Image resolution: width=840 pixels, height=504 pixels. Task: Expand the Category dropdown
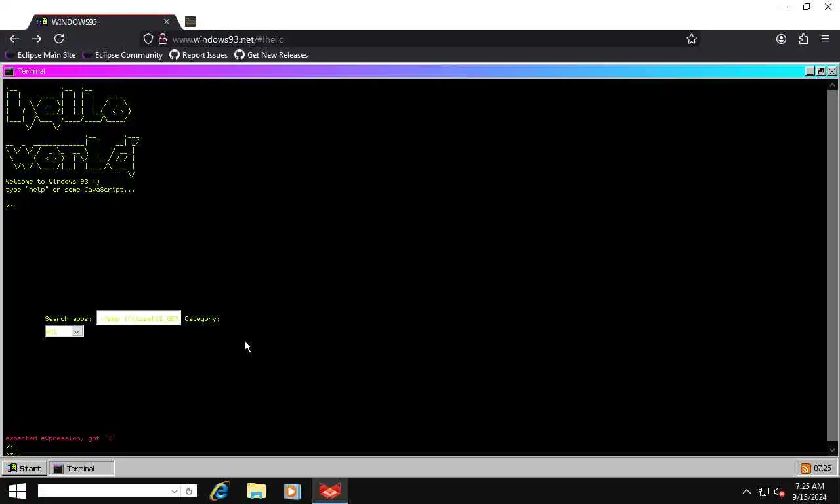pyautogui.click(x=64, y=331)
